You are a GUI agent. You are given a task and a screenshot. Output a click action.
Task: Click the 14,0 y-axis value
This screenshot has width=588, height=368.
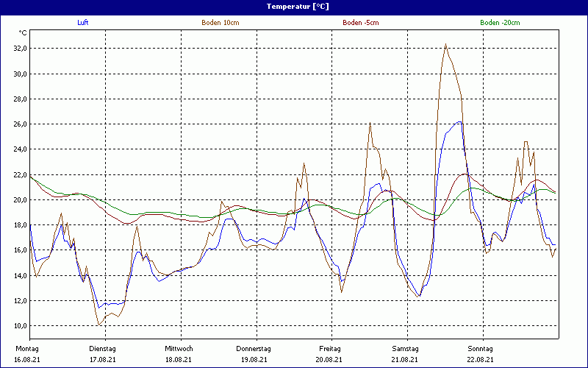[x=21, y=275]
